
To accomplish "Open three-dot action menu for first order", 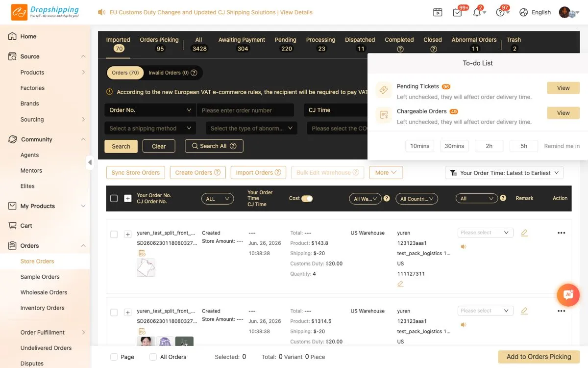I will point(561,233).
